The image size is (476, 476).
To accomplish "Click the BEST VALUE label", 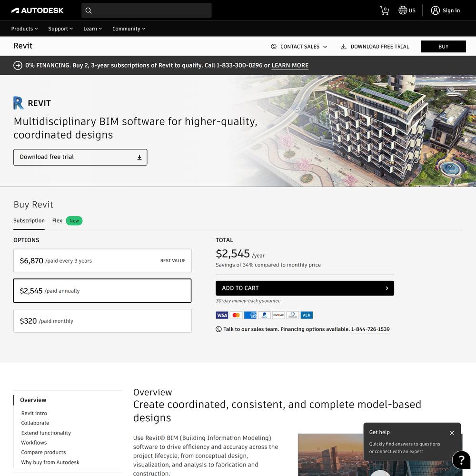I will [173, 261].
